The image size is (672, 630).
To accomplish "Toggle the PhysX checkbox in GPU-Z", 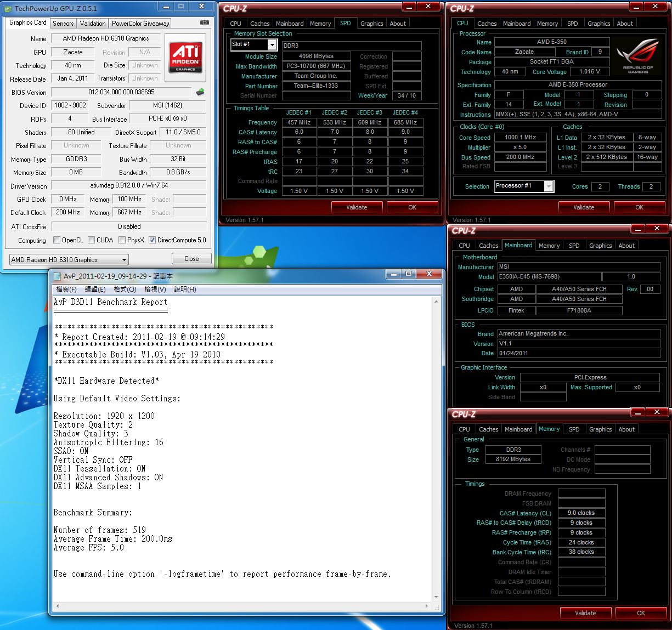I will coord(122,240).
